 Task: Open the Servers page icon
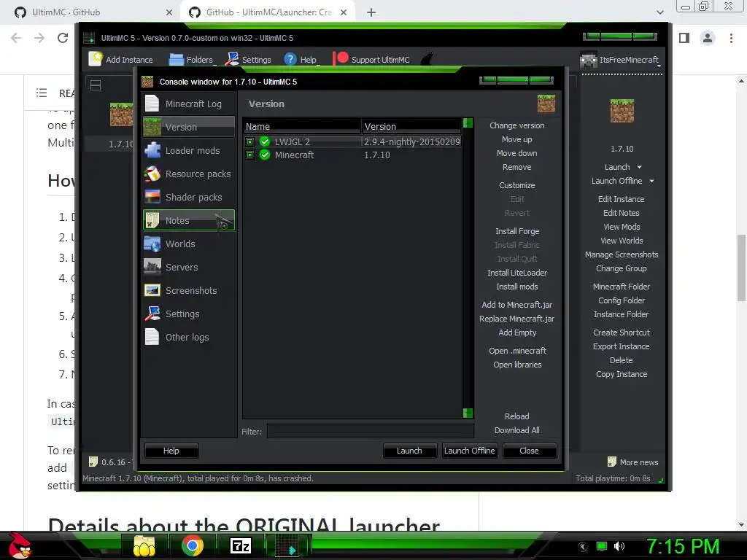tap(152, 267)
